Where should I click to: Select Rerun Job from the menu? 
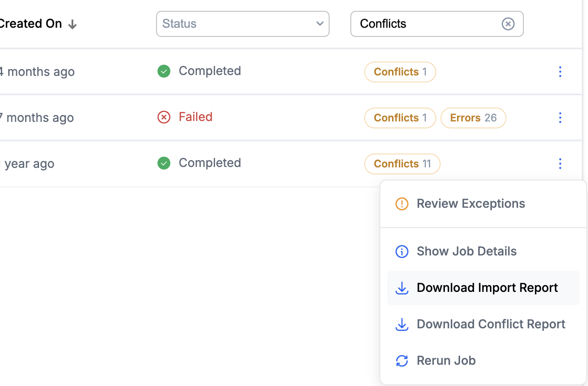pos(483,360)
